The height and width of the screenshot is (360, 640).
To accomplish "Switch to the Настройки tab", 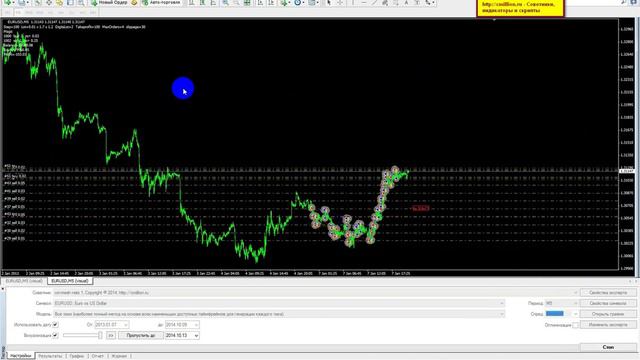I will pyautogui.click(x=20, y=356).
